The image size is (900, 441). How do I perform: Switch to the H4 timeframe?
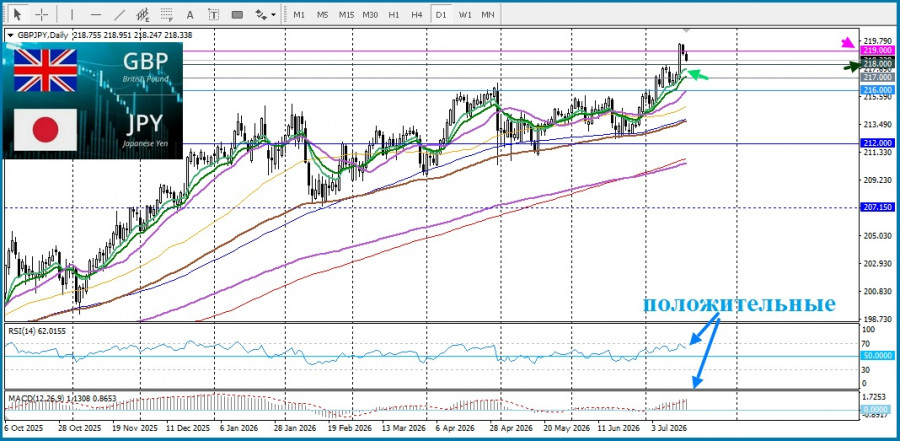point(417,15)
